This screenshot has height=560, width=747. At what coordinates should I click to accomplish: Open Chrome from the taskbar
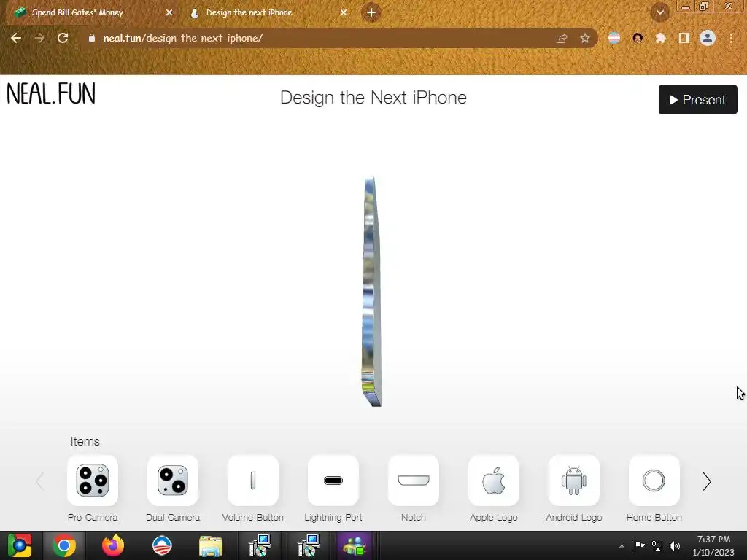coord(64,545)
